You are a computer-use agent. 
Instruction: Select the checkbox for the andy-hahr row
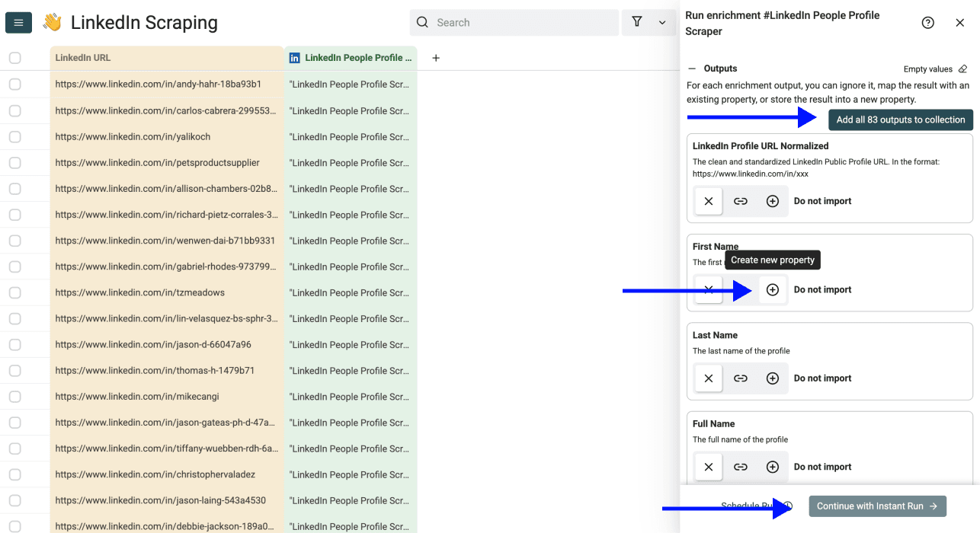[x=14, y=84]
